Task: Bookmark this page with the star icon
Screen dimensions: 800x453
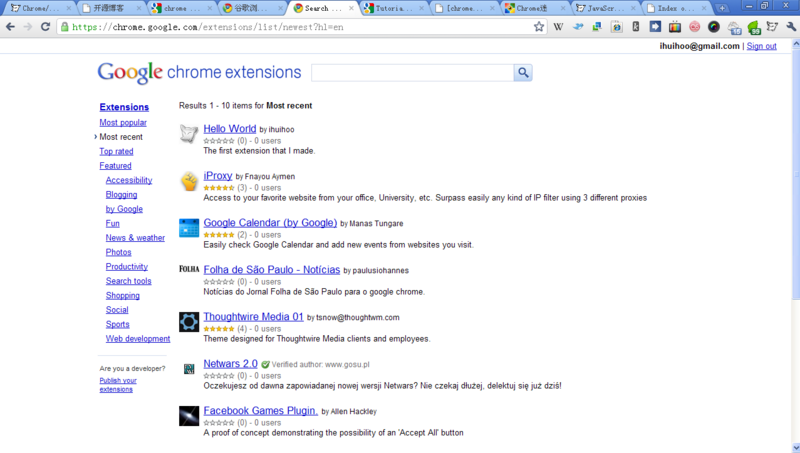Action: [x=539, y=27]
